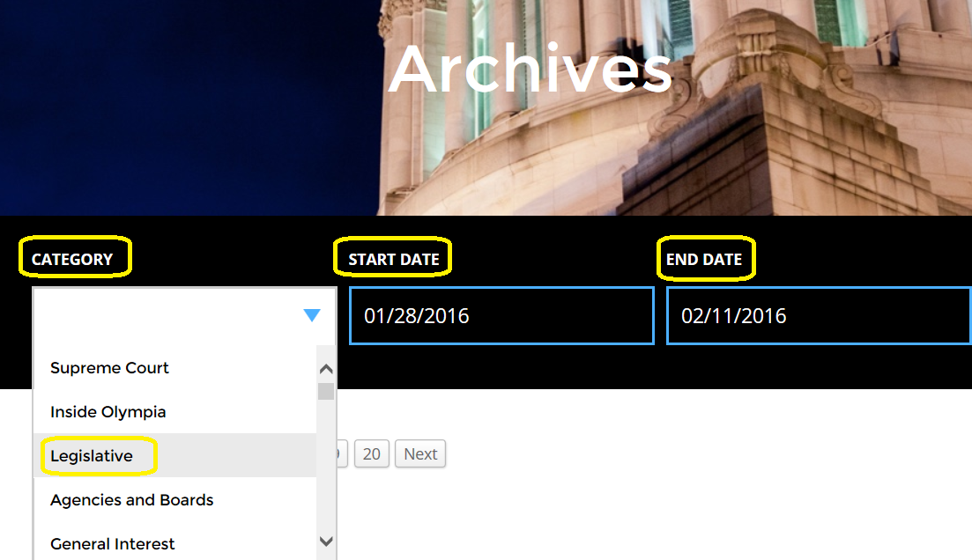Click the blue dropdown triangle icon
This screenshot has height=560, width=972.
[312, 315]
